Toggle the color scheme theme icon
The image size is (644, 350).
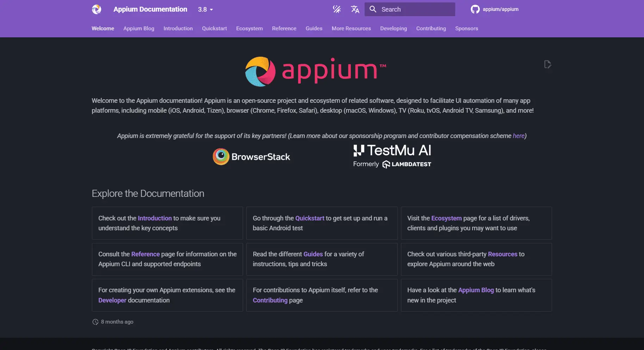pyautogui.click(x=337, y=9)
